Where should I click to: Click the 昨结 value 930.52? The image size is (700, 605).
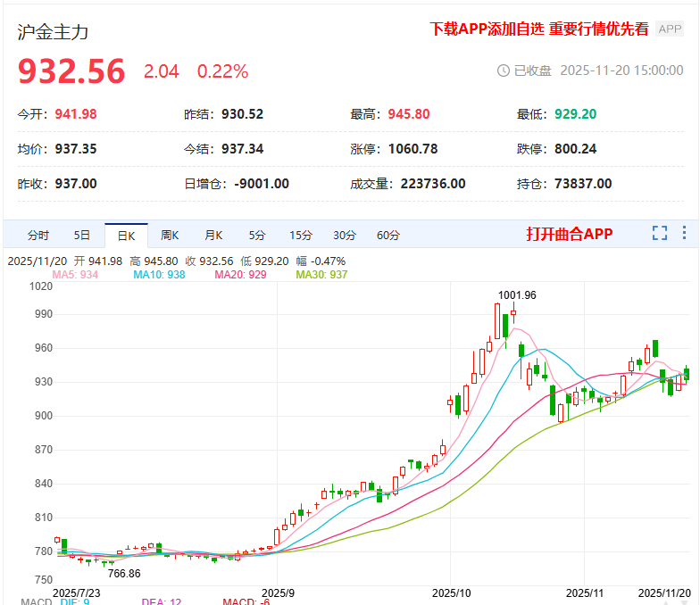(x=243, y=114)
